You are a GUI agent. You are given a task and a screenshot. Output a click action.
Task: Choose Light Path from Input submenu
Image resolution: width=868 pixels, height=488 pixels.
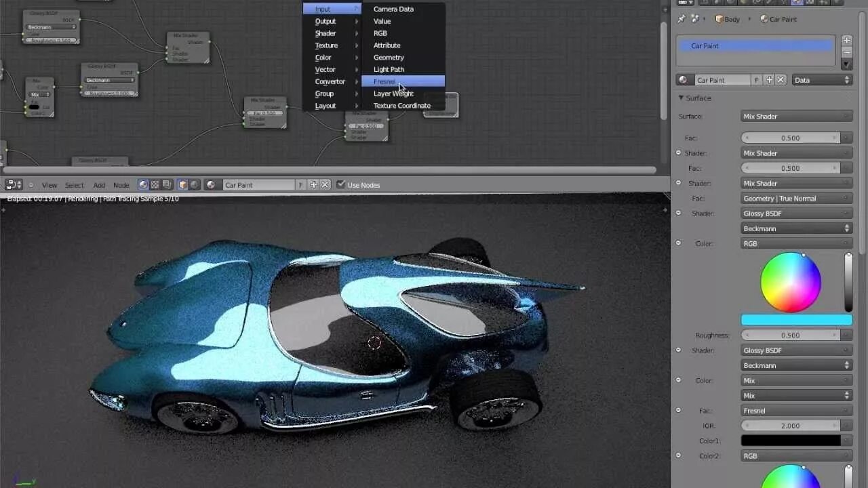pyautogui.click(x=403, y=69)
